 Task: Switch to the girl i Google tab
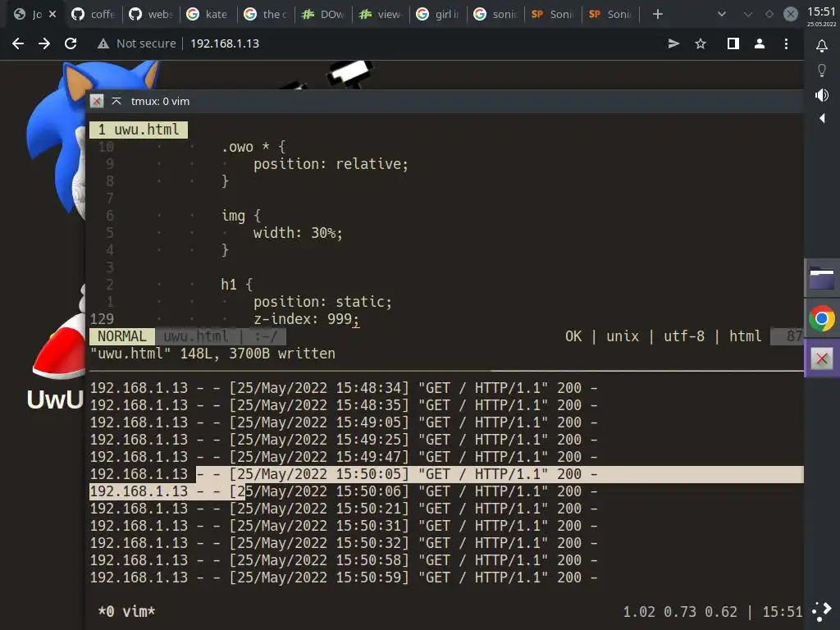point(438,14)
